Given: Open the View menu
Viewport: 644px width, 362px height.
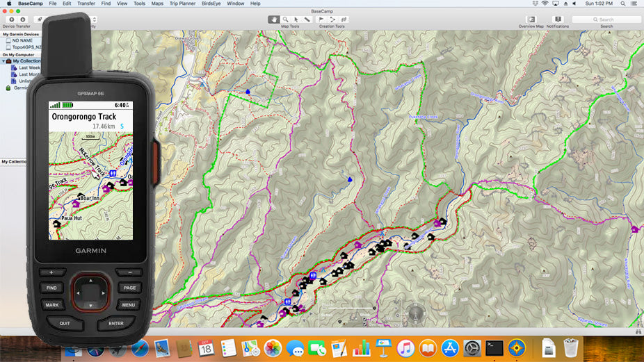Looking at the screenshot, I should (x=122, y=3).
